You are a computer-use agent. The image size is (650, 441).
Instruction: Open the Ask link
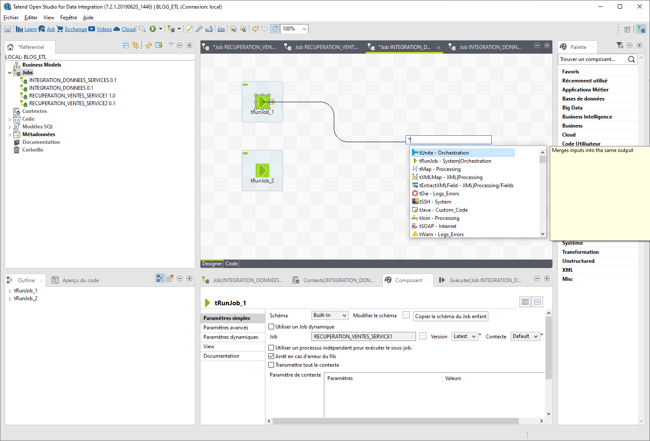51,29
